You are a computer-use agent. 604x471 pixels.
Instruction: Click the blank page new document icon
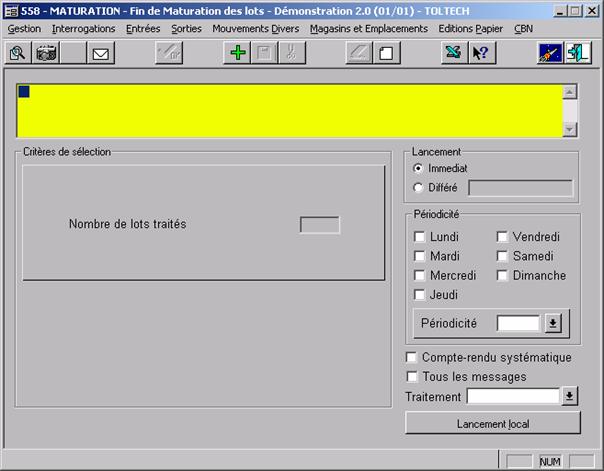(x=383, y=53)
